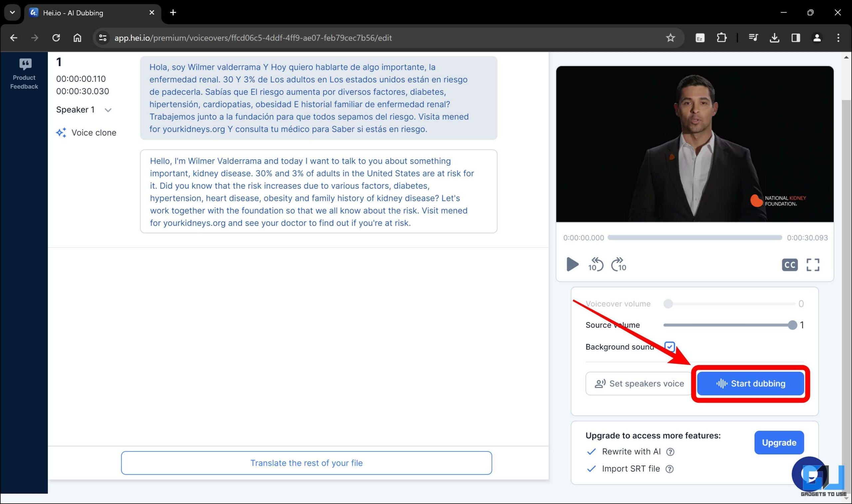Click Translate the rest of your file
This screenshot has width=852, height=504.
click(306, 463)
